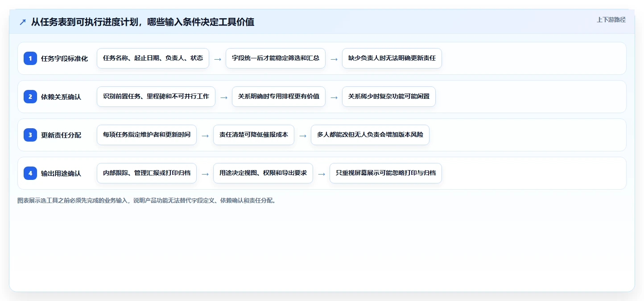Click the number 3 badge for 更新责任分配
The width and height of the screenshot is (644, 301).
[30, 135]
